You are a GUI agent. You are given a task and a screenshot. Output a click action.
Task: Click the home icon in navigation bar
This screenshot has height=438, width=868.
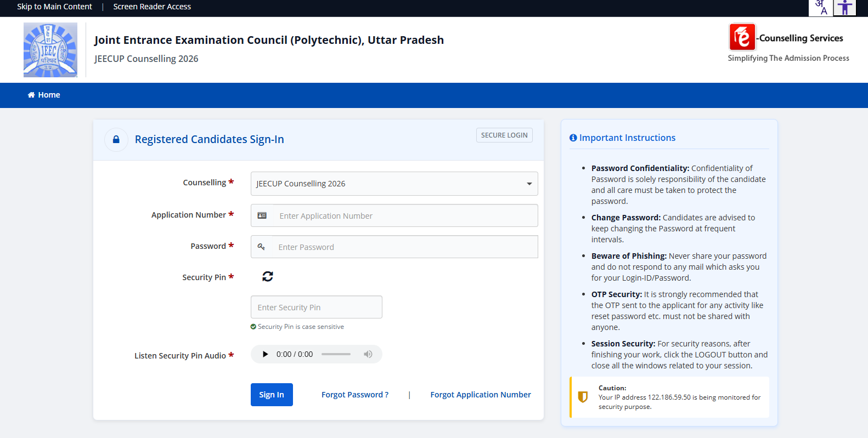[31, 95]
